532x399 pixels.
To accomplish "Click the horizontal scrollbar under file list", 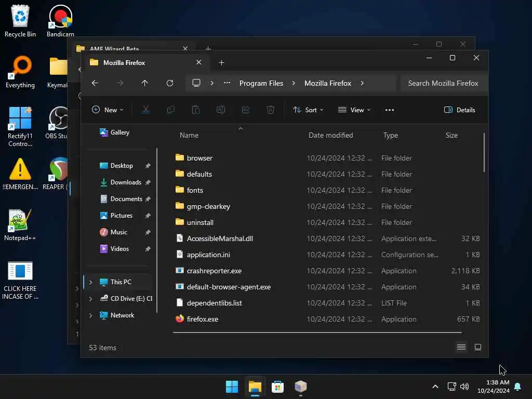I will (317, 332).
